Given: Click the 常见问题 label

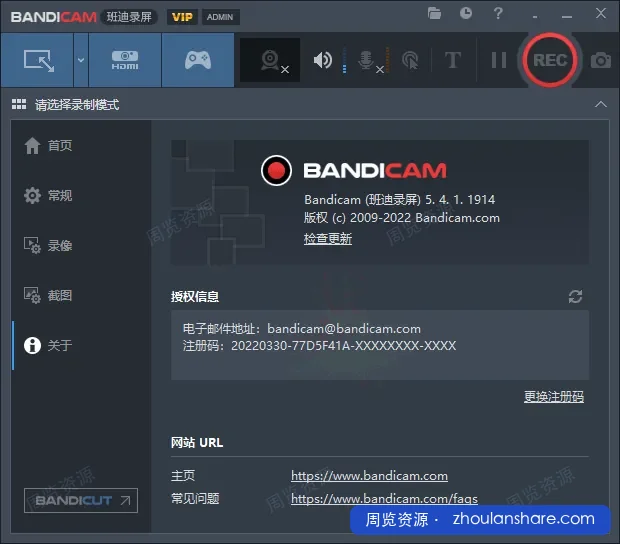Looking at the screenshot, I should click(195, 499).
